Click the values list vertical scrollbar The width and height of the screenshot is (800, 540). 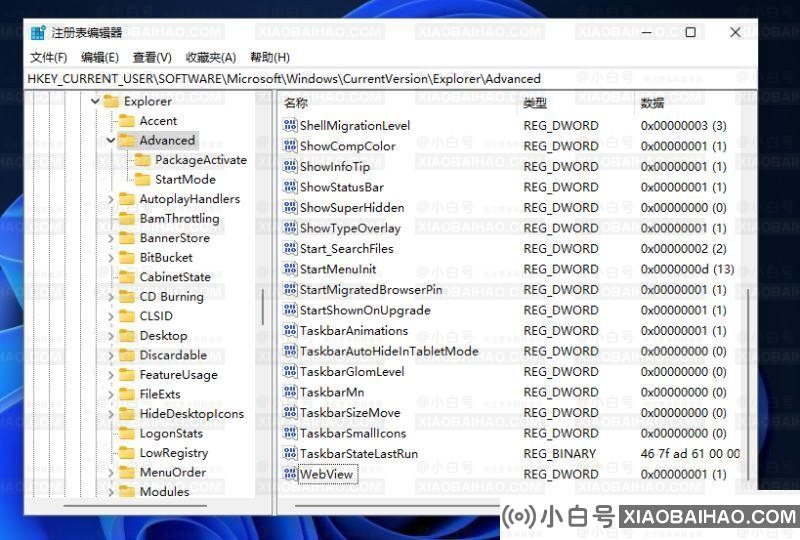click(x=747, y=384)
